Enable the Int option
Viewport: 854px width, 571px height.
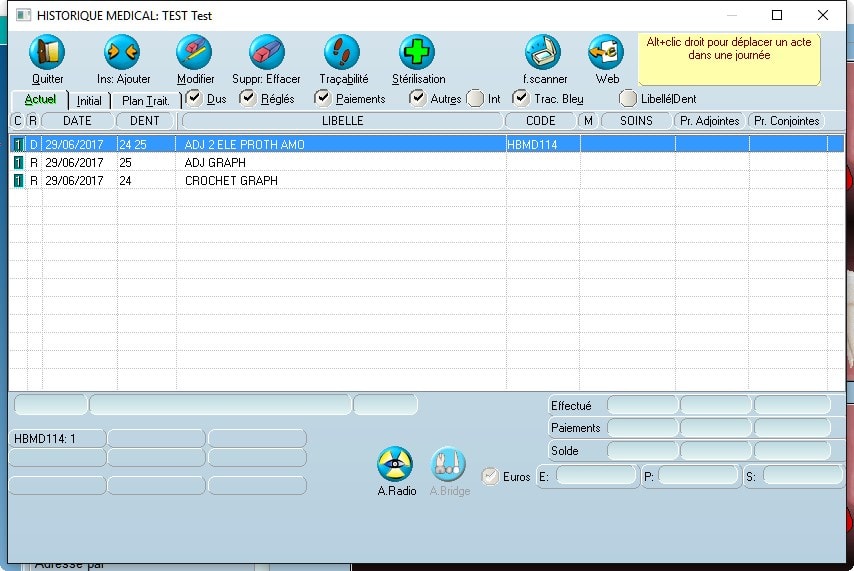coord(475,98)
